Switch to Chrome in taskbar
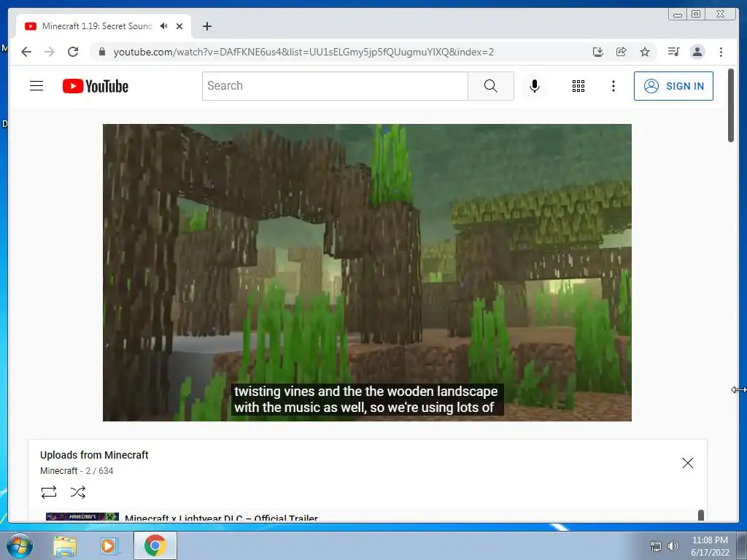The height and width of the screenshot is (560, 747). [x=155, y=545]
